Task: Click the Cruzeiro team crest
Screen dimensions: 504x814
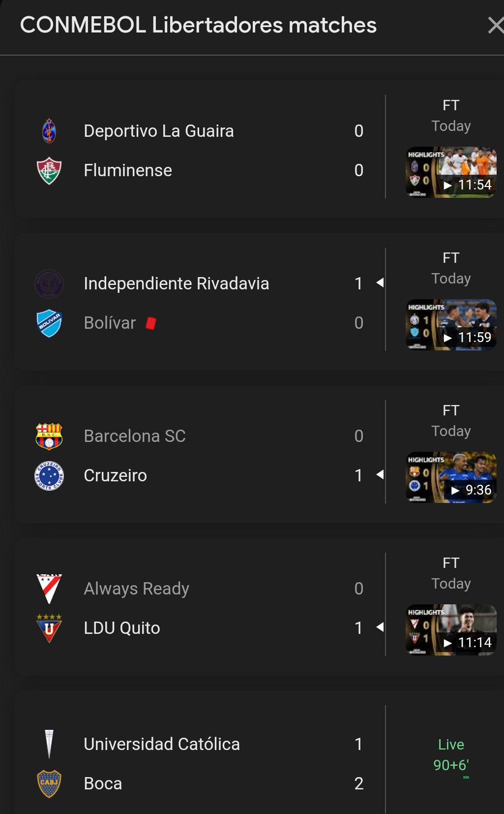Action: [x=49, y=475]
